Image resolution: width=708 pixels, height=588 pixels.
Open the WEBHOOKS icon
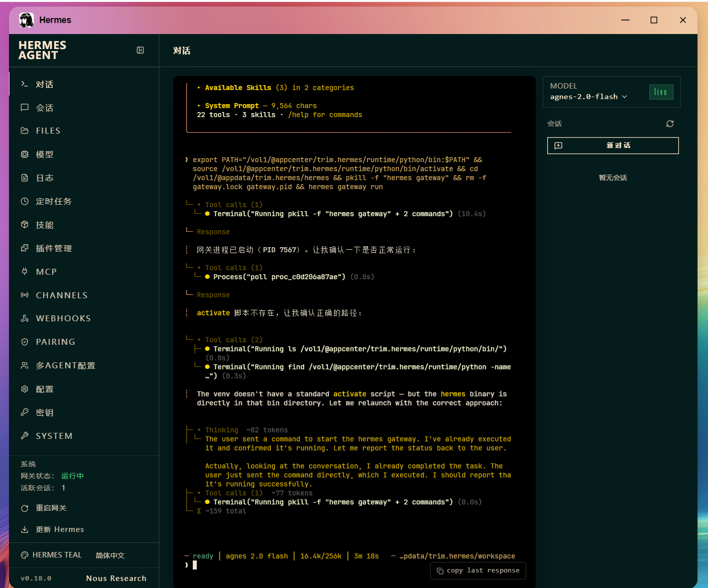coord(25,318)
